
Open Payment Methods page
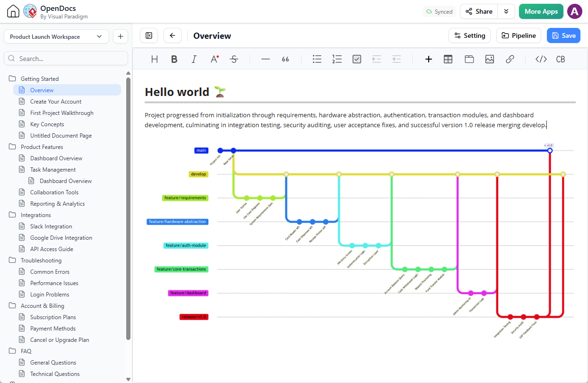coord(53,329)
